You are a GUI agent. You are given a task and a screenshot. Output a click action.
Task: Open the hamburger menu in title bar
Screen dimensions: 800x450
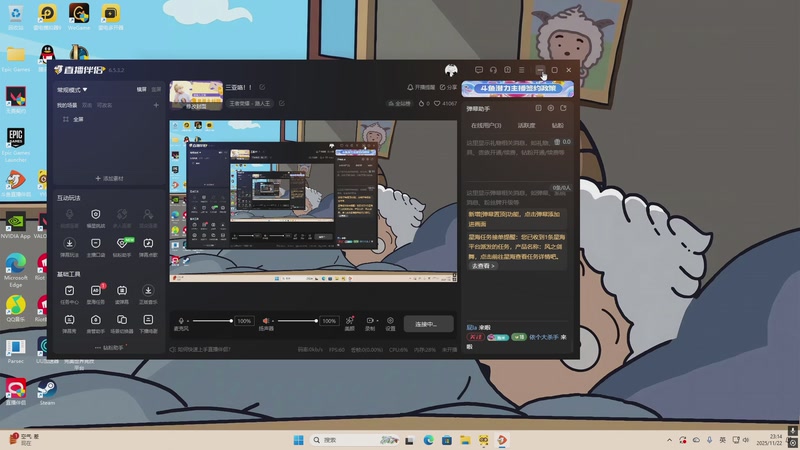click(x=521, y=70)
